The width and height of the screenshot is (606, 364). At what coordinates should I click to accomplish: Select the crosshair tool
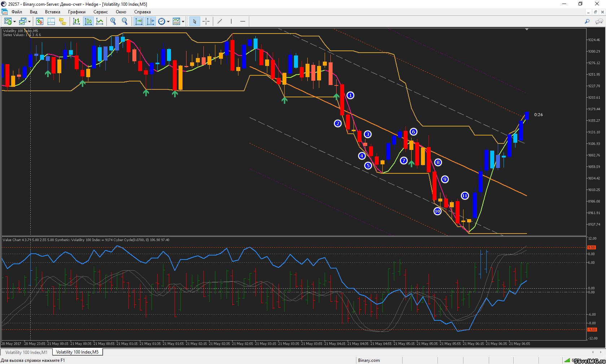(206, 22)
